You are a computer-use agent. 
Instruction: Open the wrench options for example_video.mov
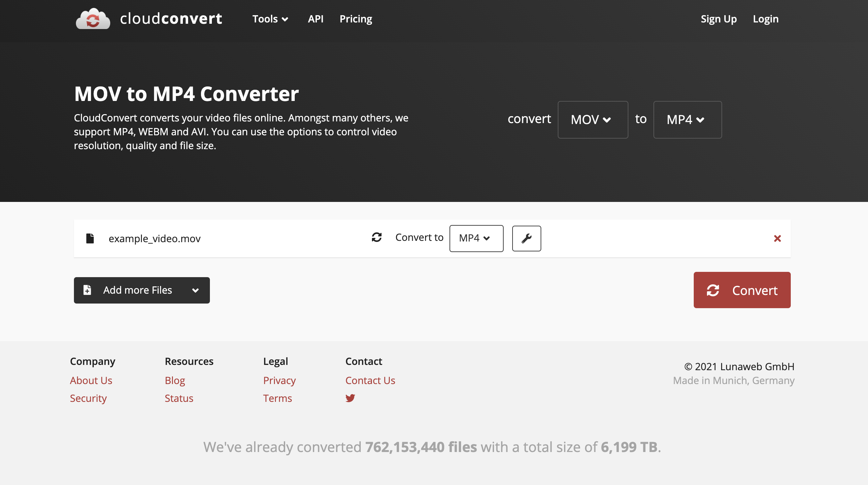(x=526, y=239)
